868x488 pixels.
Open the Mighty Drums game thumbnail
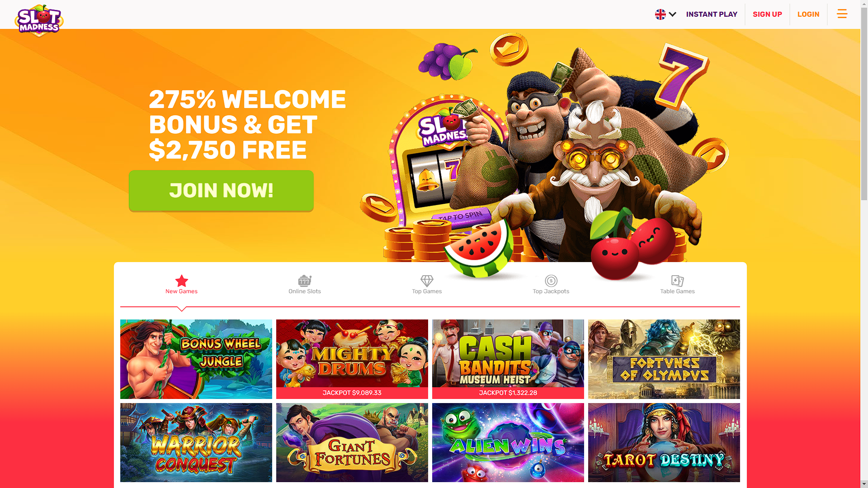point(352,359)
